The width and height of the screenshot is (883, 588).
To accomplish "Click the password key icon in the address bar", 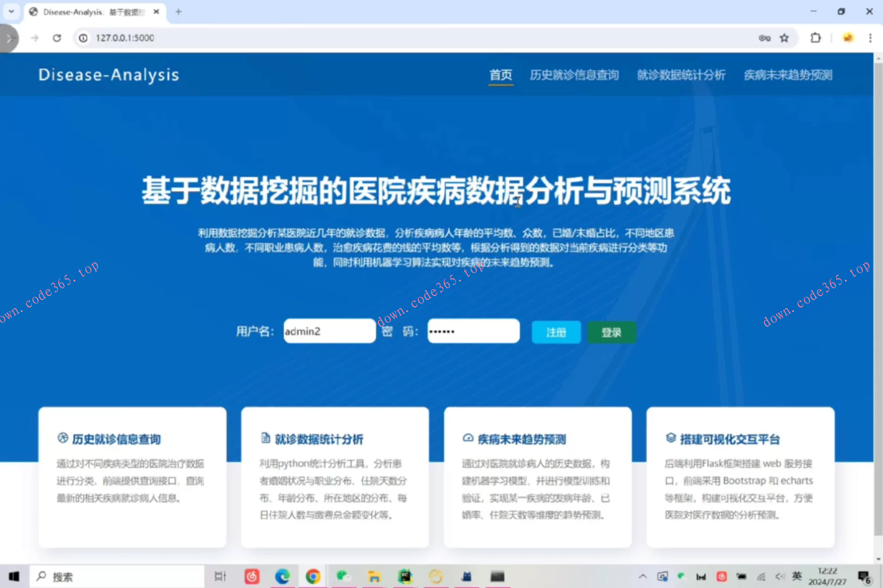I will click(764, 38).
